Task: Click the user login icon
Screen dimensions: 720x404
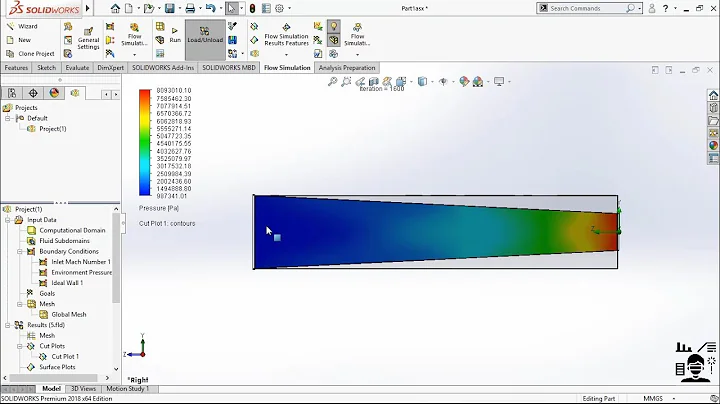Action: pyautogui.click(x=652, y=8)
